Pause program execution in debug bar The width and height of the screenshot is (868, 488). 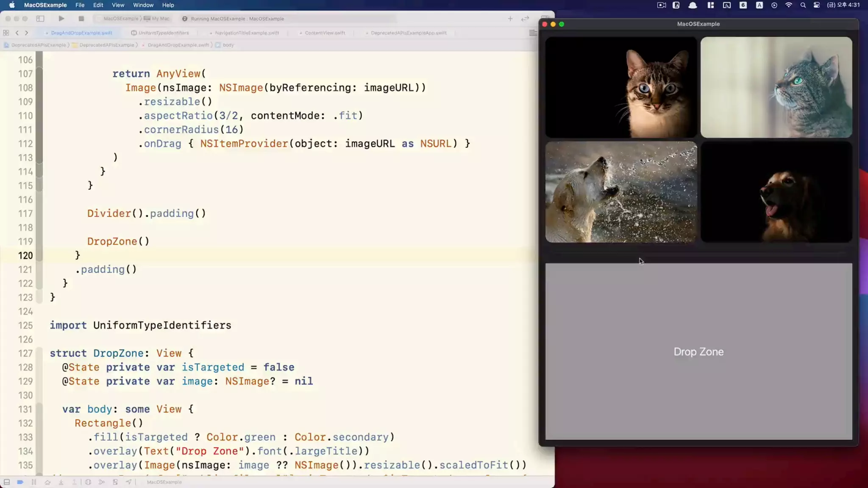tap(34, 482)
